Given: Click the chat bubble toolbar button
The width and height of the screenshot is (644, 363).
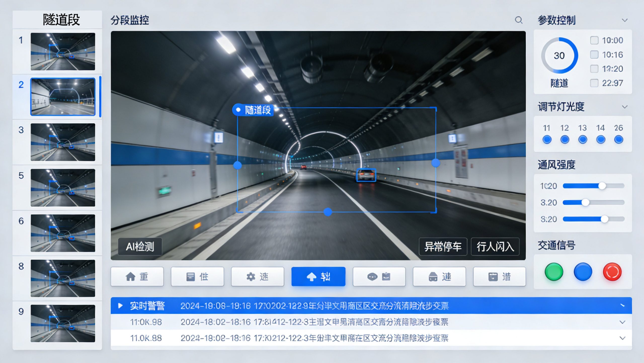Looking at the screenshot, I should 379,277.
